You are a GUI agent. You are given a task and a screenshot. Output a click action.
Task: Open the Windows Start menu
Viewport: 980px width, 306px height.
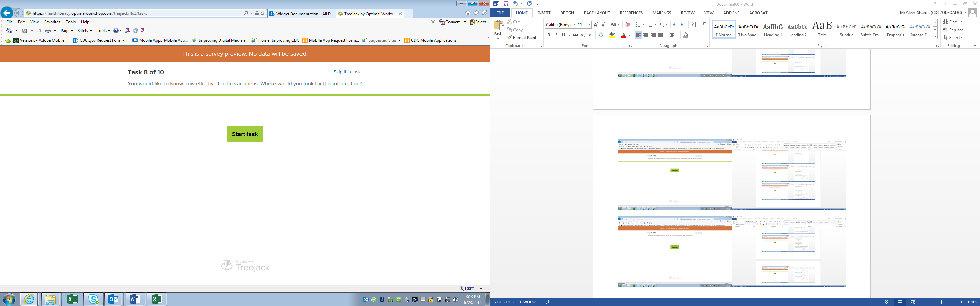click(x=9, y=300)
